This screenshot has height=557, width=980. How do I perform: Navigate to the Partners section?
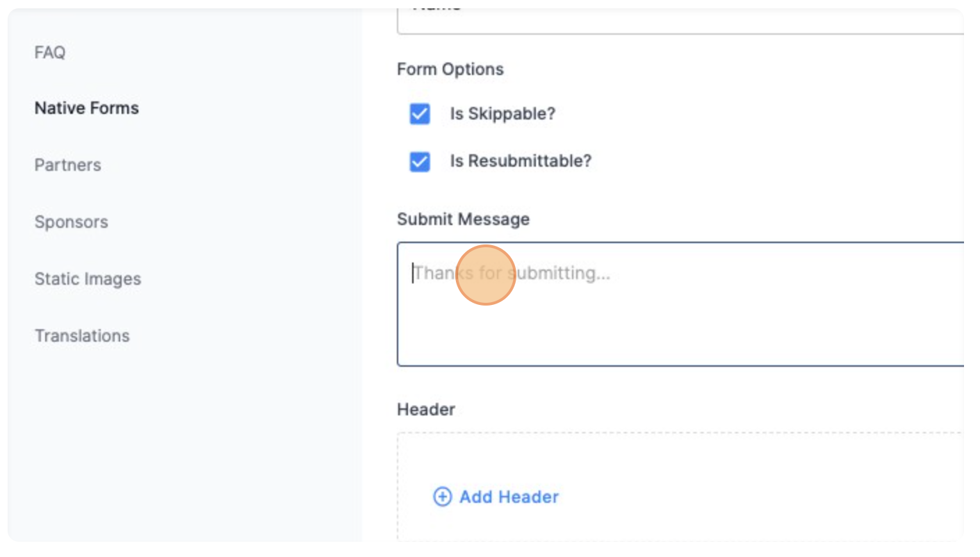click(x=67, y=165)
